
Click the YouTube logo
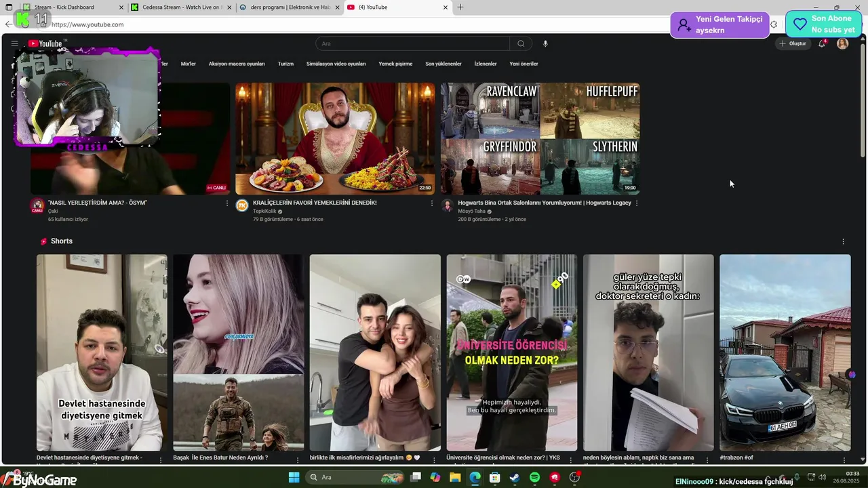pos(46,43)
